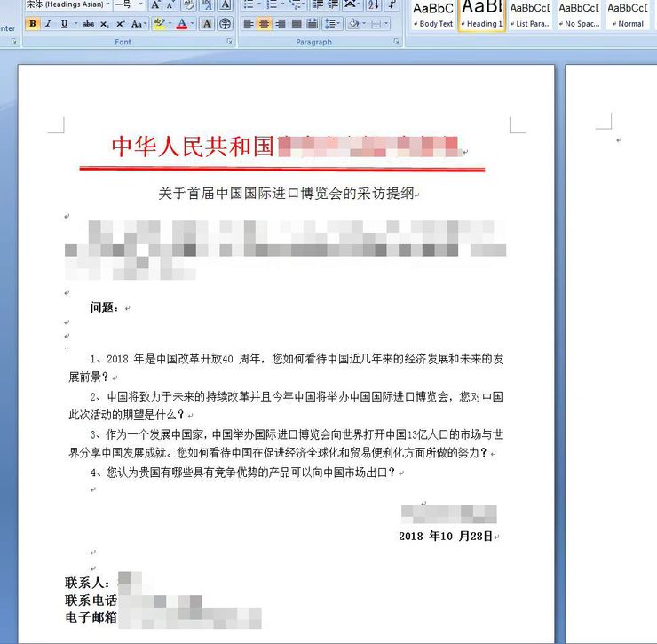The height and width of the screenshot is (644, 657).
Task: Align text to the right
Action: (x=281, y=24)
